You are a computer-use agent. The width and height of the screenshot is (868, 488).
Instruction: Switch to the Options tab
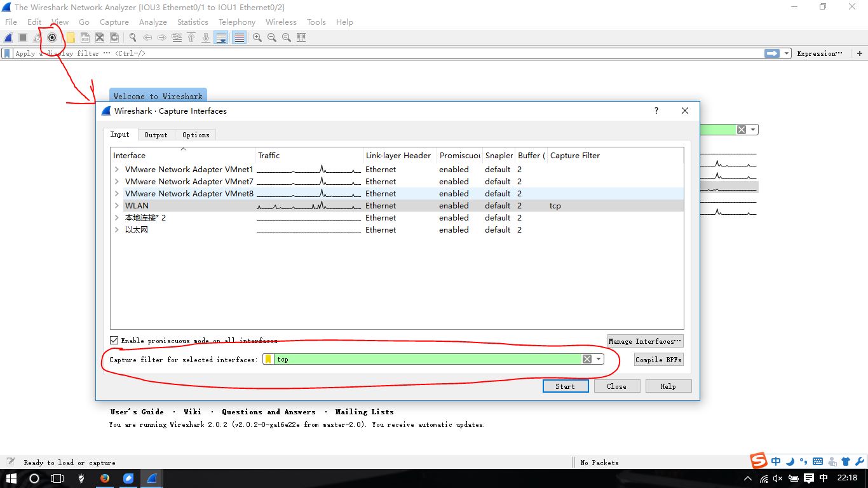(x=196, y=135)
